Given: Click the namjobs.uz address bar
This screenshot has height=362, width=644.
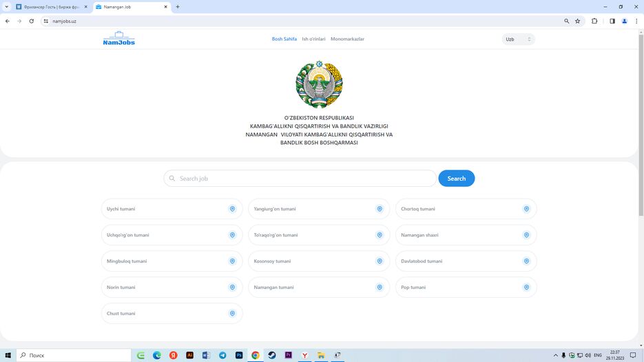Looking at the screenshot, I should (x=304, y=21).
